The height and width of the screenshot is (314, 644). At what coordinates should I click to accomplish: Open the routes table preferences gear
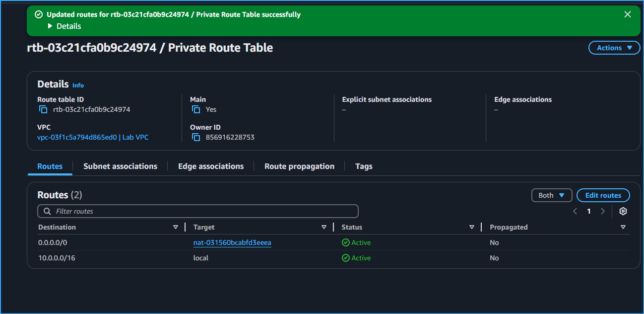tap(623, 211)
